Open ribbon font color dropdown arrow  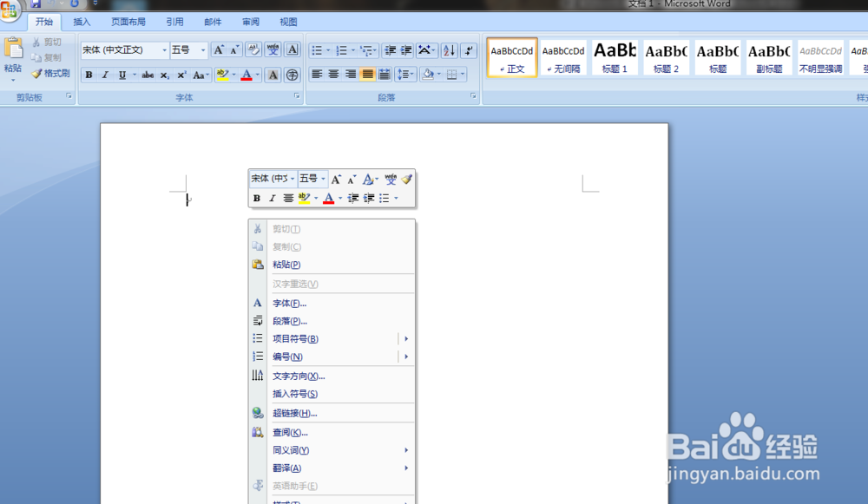point(258,75)
